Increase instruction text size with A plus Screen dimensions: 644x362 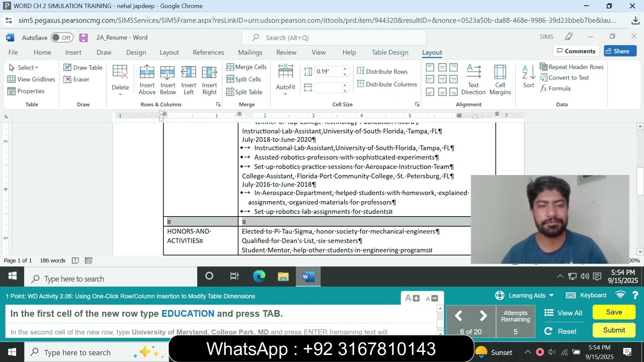tap(412, 298)
